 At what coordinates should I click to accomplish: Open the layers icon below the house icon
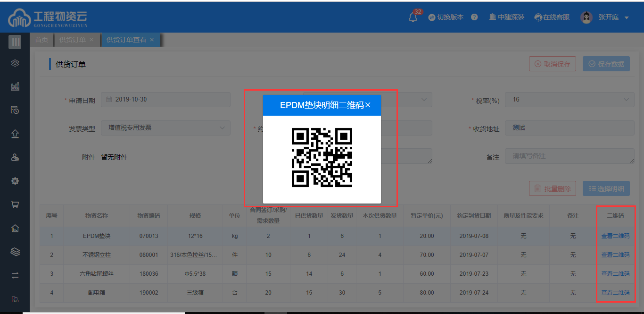(15, 252)
